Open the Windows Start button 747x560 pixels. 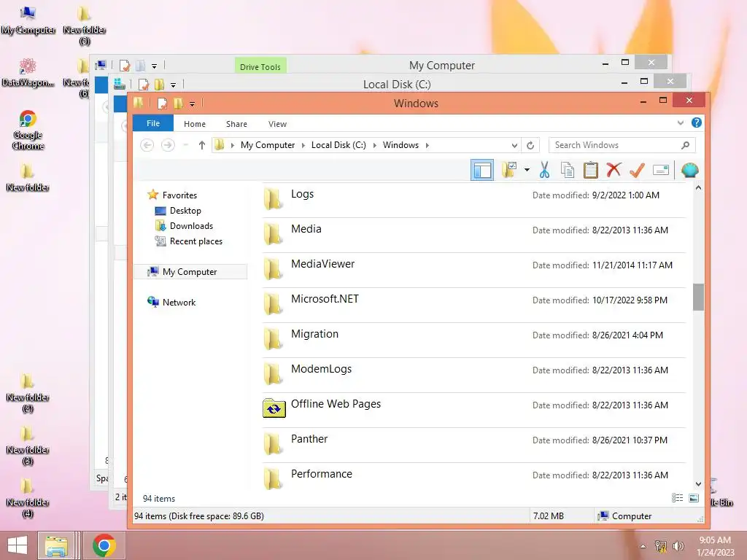(18, 545)
